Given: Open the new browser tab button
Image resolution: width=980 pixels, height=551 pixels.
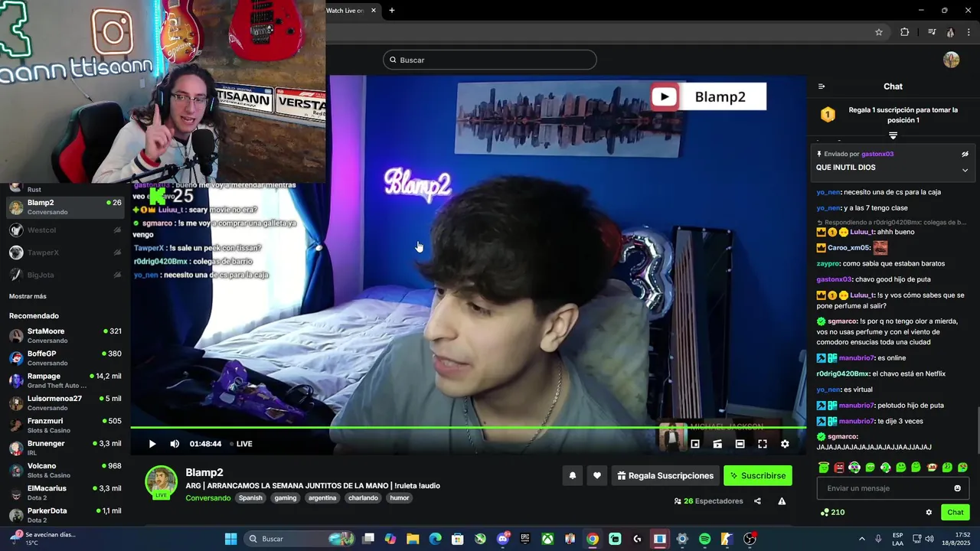Looking at the screenshot, I should (392, 10).
